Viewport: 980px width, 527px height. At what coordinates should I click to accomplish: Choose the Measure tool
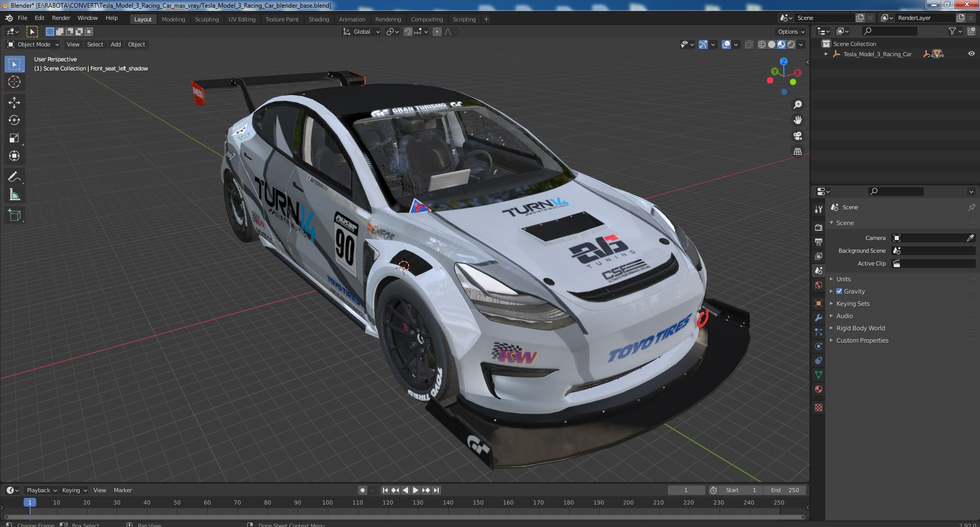(14, 195)
